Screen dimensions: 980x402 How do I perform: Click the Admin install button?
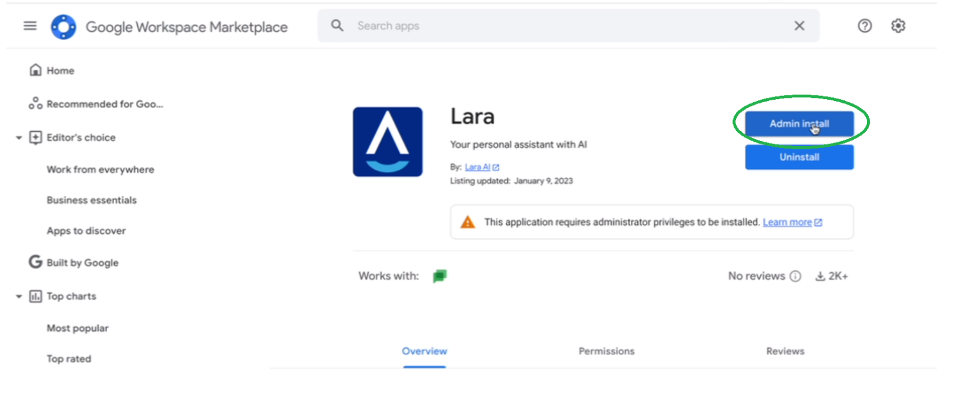point(799,124)
